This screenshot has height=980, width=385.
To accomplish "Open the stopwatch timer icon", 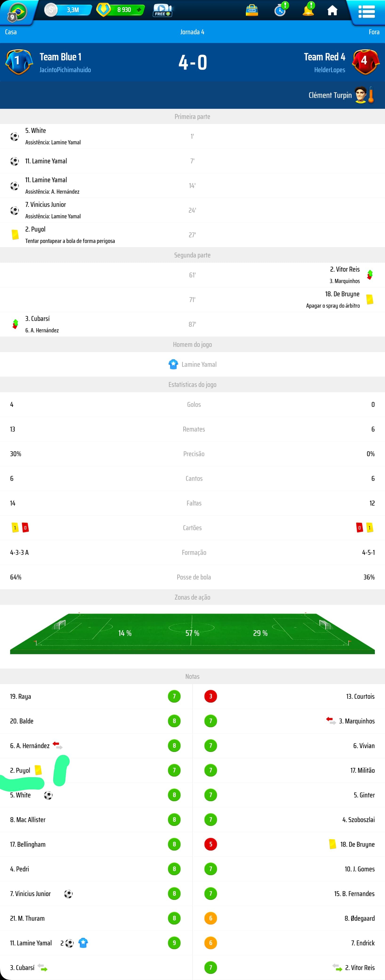I will pyautogui.click(x=281, y=9).
